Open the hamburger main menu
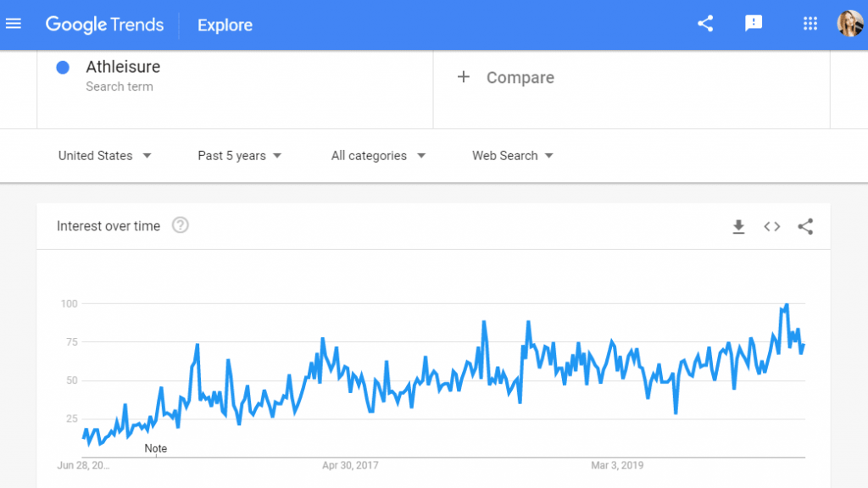Image resolution: width=868 pixels, height=488 pixels. tap(14, 24)
